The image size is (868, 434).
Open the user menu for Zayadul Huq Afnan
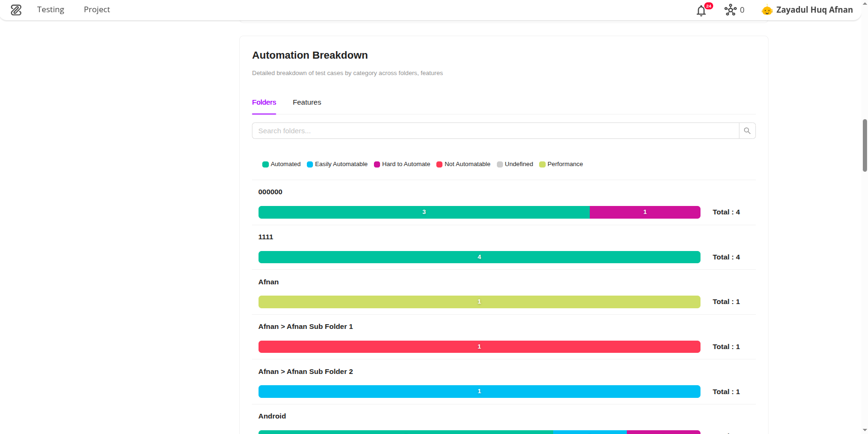(814, 10)
